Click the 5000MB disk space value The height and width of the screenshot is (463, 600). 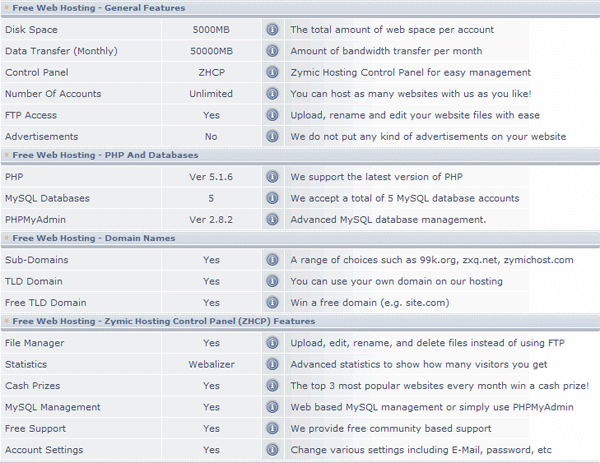click(x=211, y=29)
